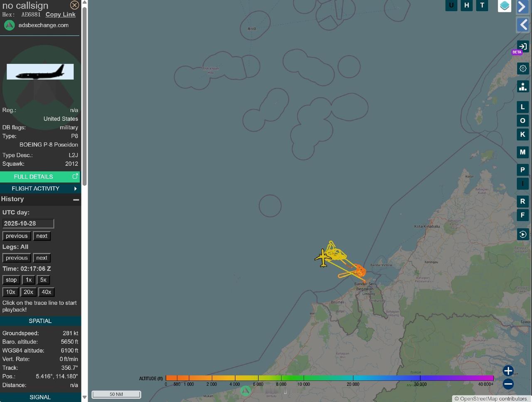Click the sidebar scrollbar thumb

pyautogui.click(x=84, y=96)
